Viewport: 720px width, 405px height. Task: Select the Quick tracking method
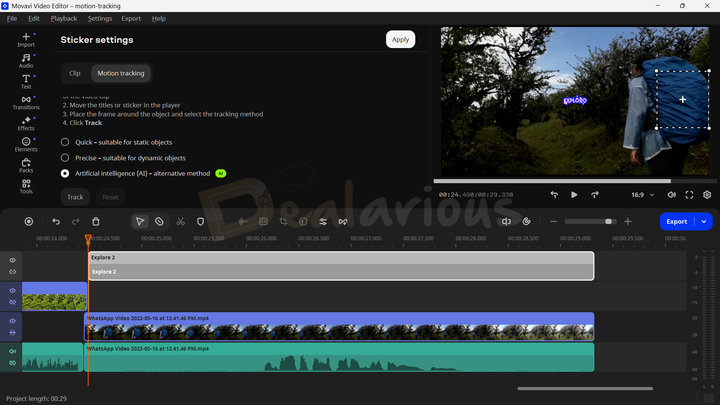[x=65, y=142]
